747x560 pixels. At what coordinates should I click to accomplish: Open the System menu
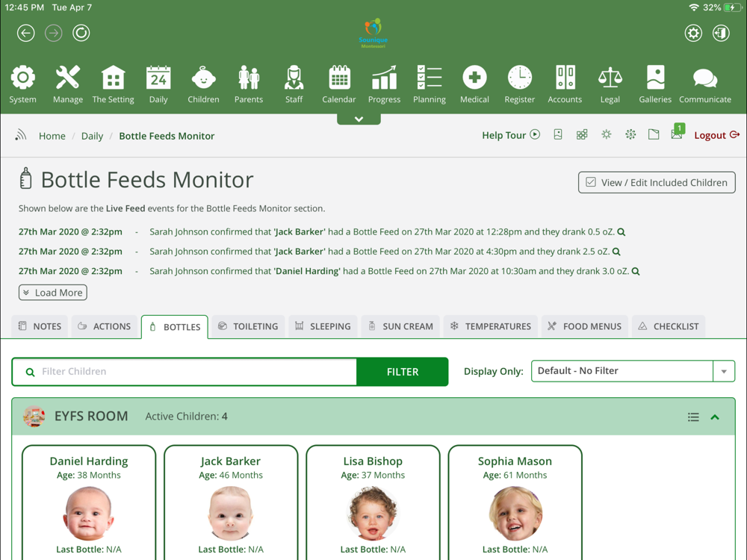[22, 84]
